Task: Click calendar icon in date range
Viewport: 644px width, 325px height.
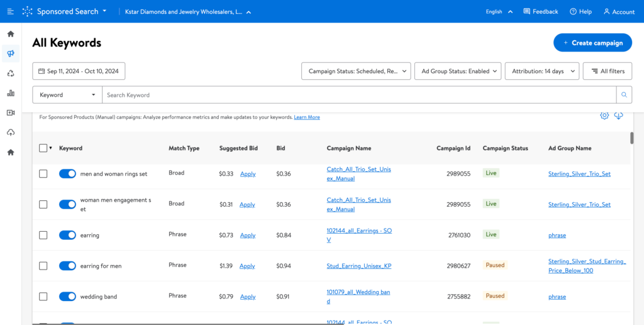Action: click(x=41, y=71)
